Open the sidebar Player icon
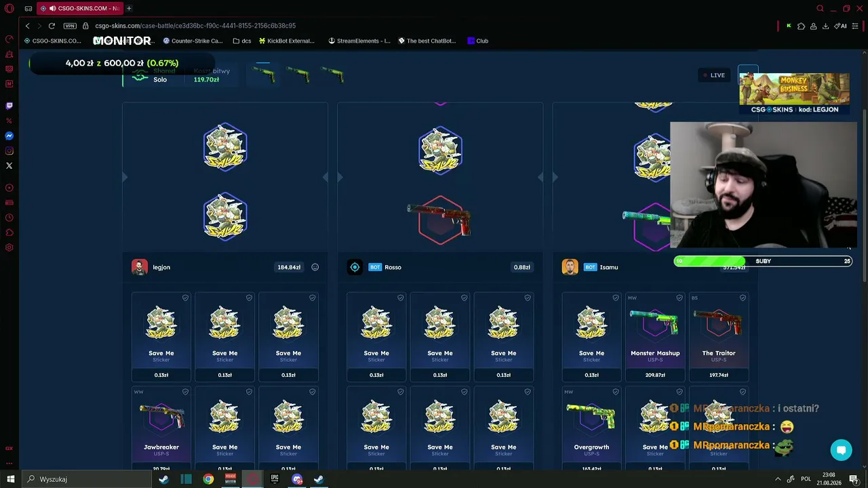Image resolution: width=868 pixels, height=488 pixels. pos(9,188)
